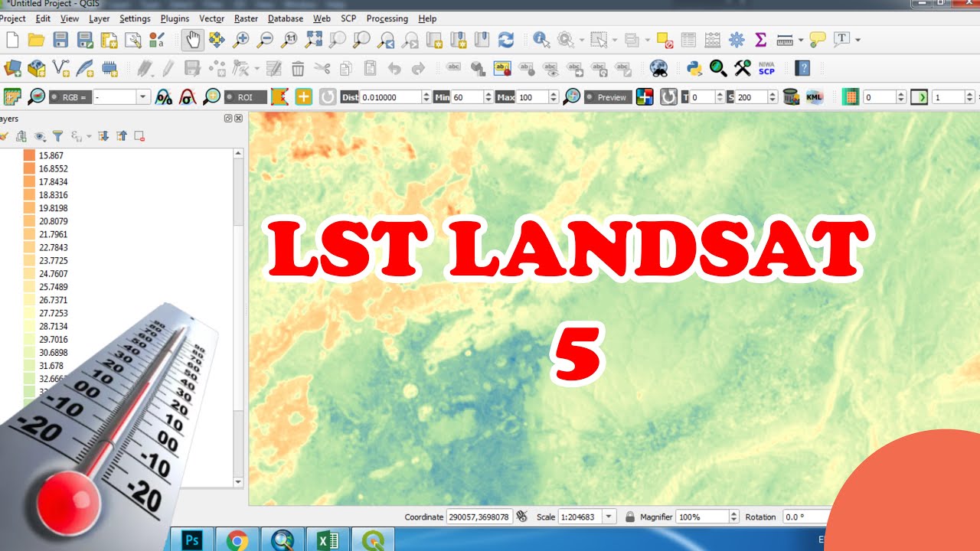Open the NIWA SCP plugin icon

pyautogui.click(x=766, y=68)
